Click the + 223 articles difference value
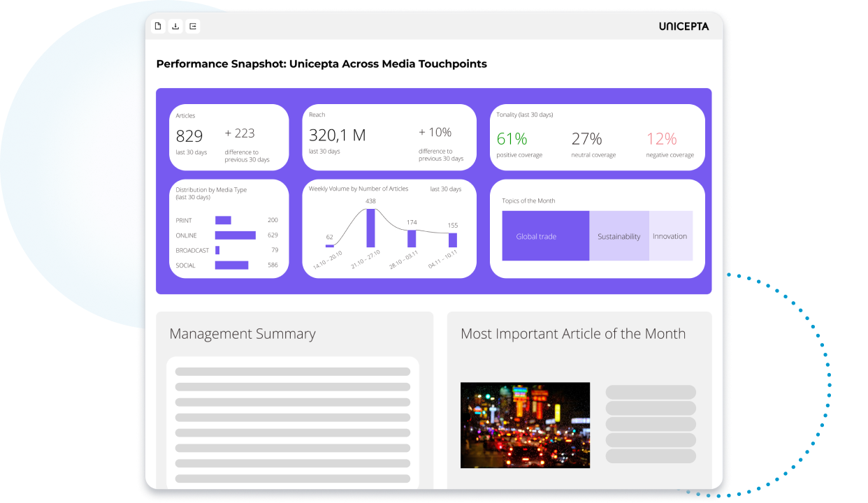The height and width of the screenshot is (503, 868). 240,133
